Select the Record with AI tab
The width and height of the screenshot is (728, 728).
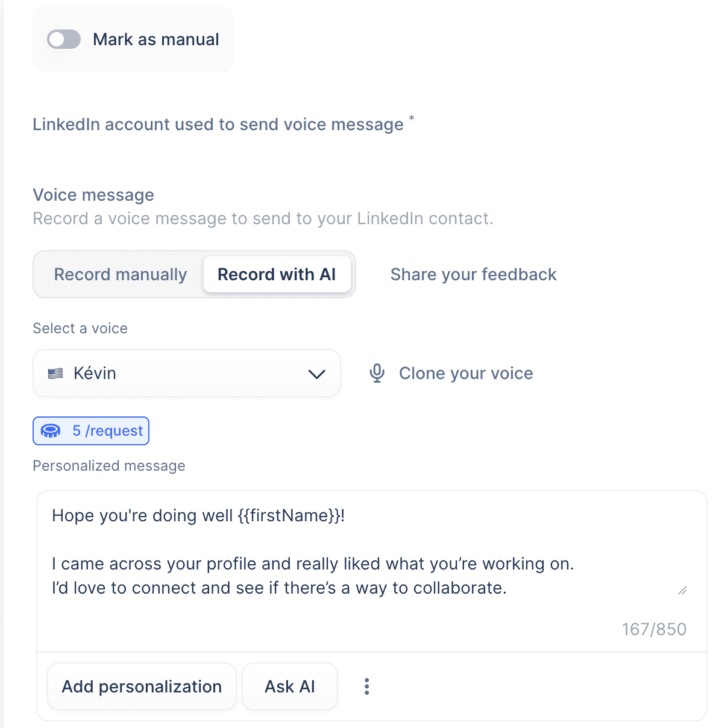pyautogui.click(x=277, y=275)
